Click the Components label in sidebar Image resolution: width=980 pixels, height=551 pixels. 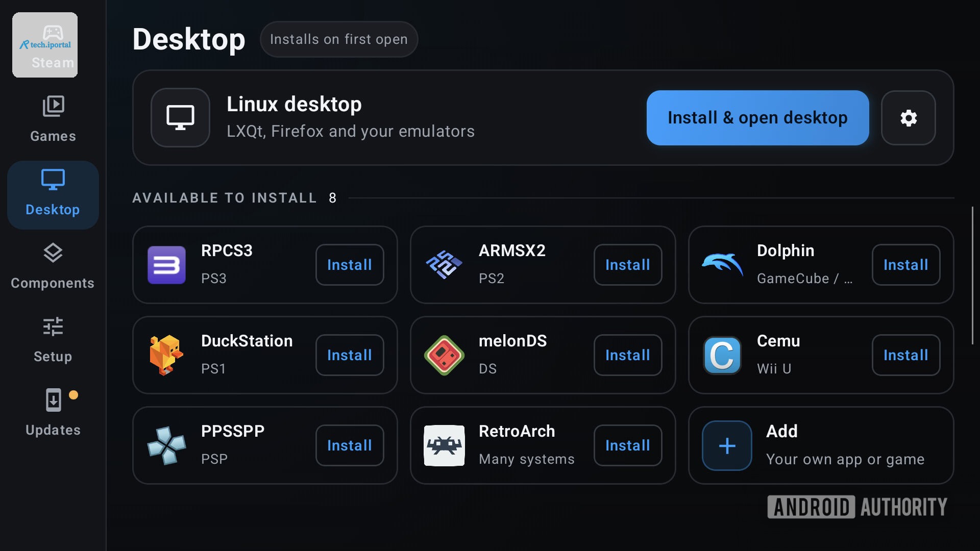tap(53, 283)
